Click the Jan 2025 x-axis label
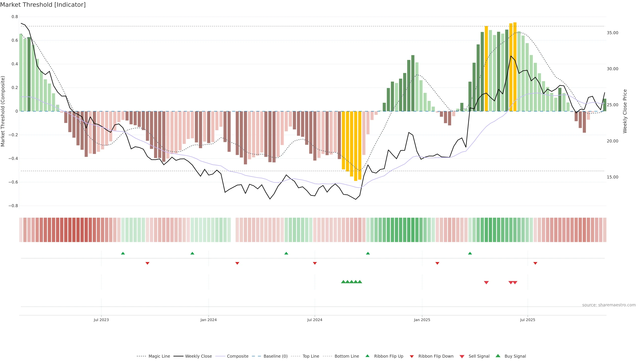Screen dimensions: 644x362 [x=422, y=320]
